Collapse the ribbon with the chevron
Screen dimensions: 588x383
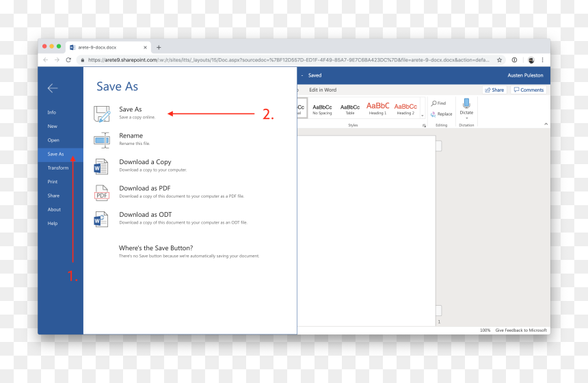point(546,124)
